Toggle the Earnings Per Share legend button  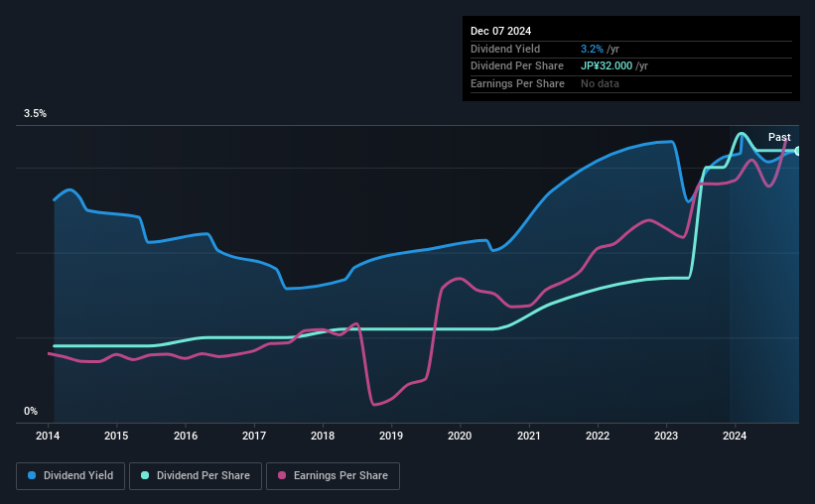[x=333, y=476]
